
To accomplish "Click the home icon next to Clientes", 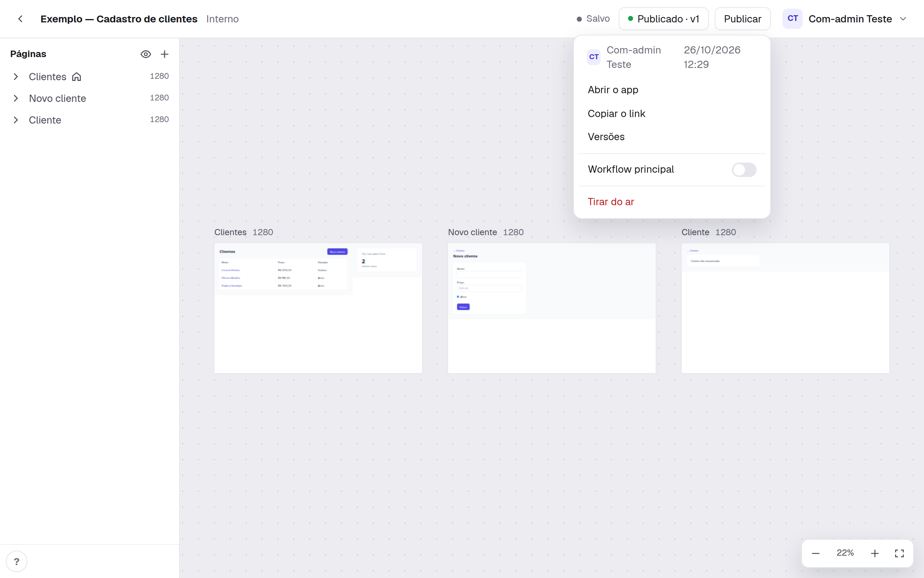I will click(77, 77).
